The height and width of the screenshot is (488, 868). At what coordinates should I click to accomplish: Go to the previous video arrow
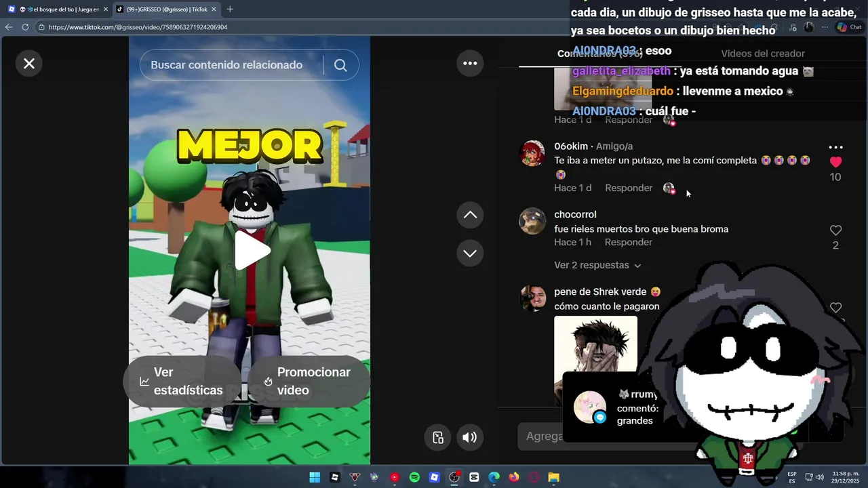pos(470,215)
